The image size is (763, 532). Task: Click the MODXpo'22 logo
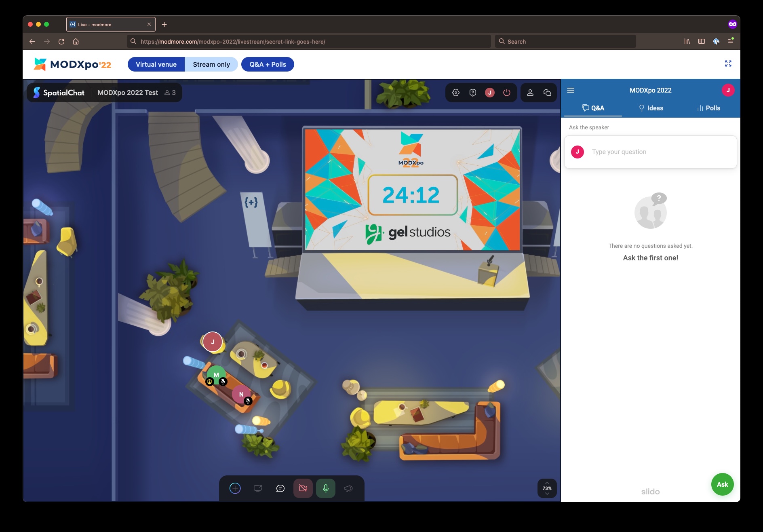[x=73, y=64]
